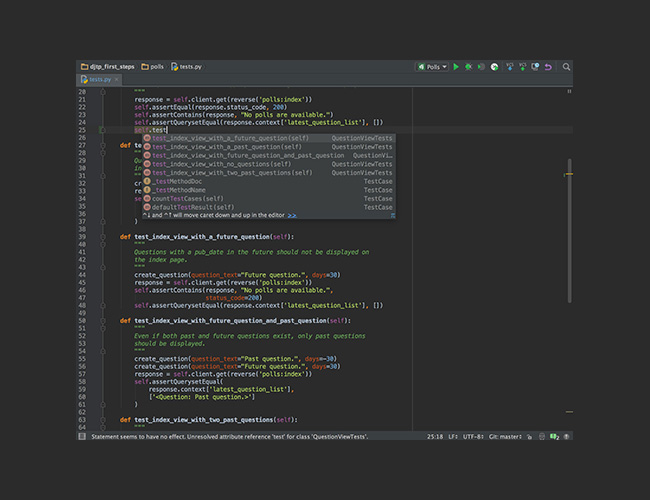Click status message about unresolved attribute reference

229,437
